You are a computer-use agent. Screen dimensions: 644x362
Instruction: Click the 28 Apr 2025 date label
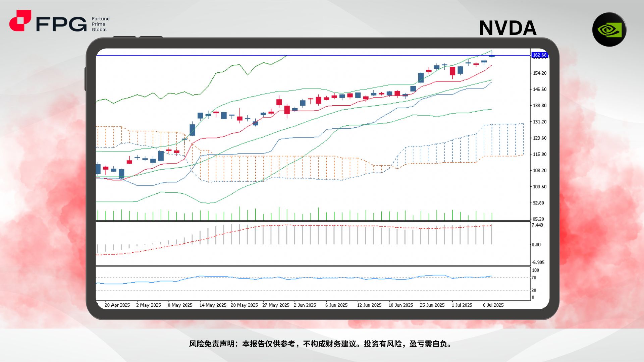click(117, 305)
